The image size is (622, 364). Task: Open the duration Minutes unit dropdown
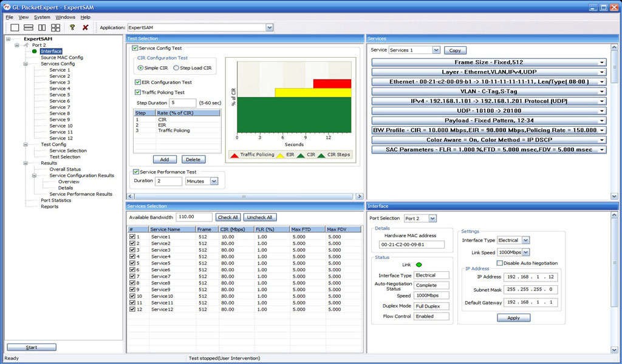coord(214,181)
